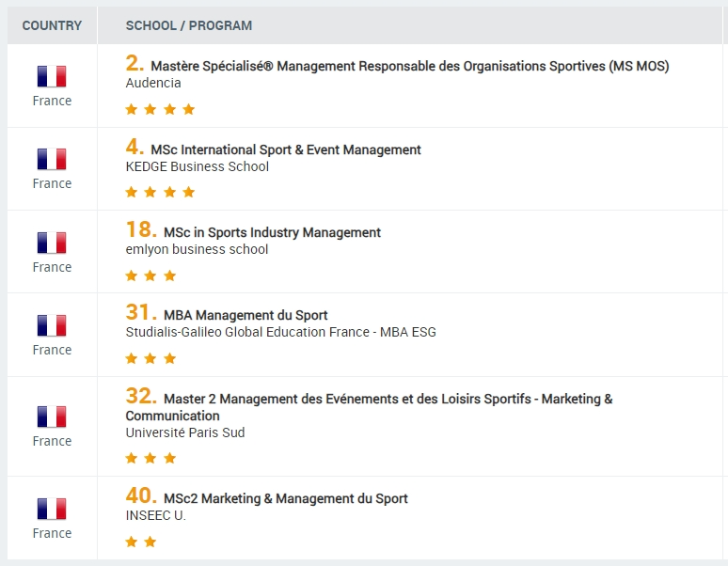The width and height of the screenshot is (728, 566).
Task: Open MSc in Sports Industry Management link
Action: point(272,232)
